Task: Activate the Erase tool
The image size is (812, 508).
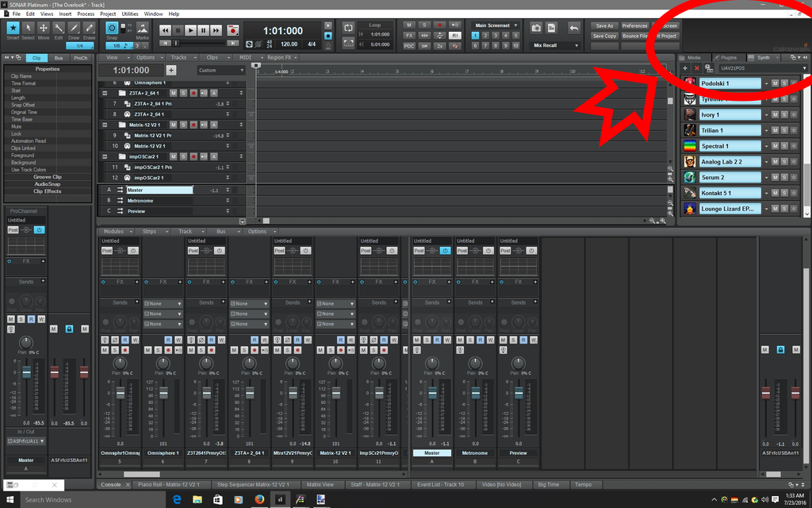Action: point(89,30)
